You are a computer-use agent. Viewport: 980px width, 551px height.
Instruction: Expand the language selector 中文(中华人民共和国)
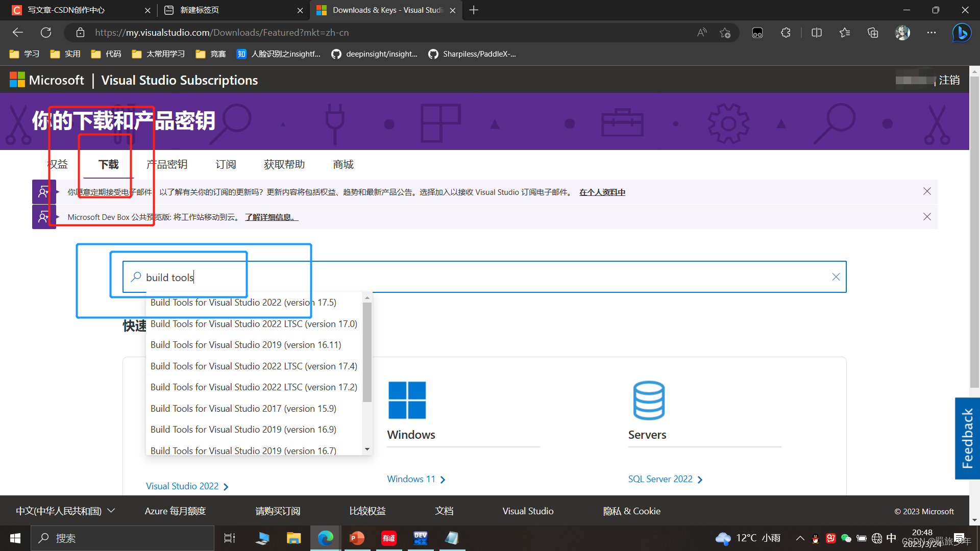[x=65, y=511]
